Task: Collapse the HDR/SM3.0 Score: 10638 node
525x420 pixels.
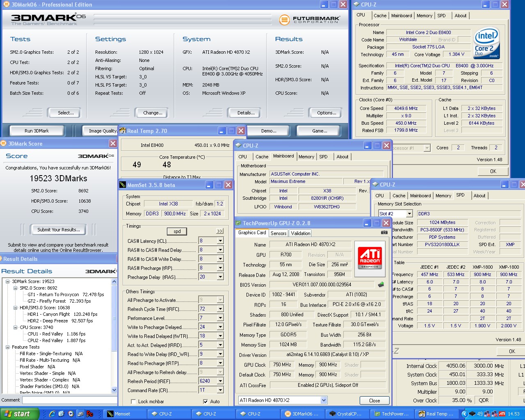Action: (16, 308)
